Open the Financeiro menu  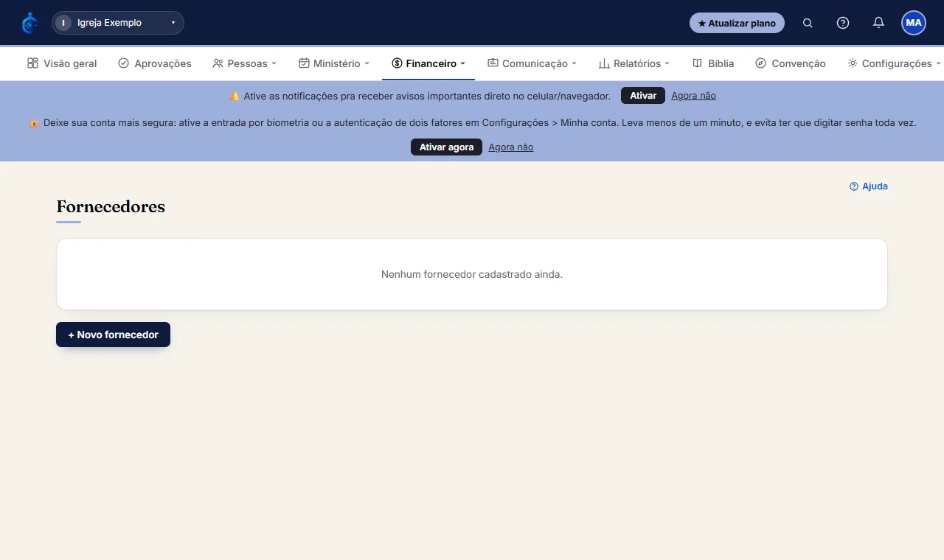click(x=428, y=63)
